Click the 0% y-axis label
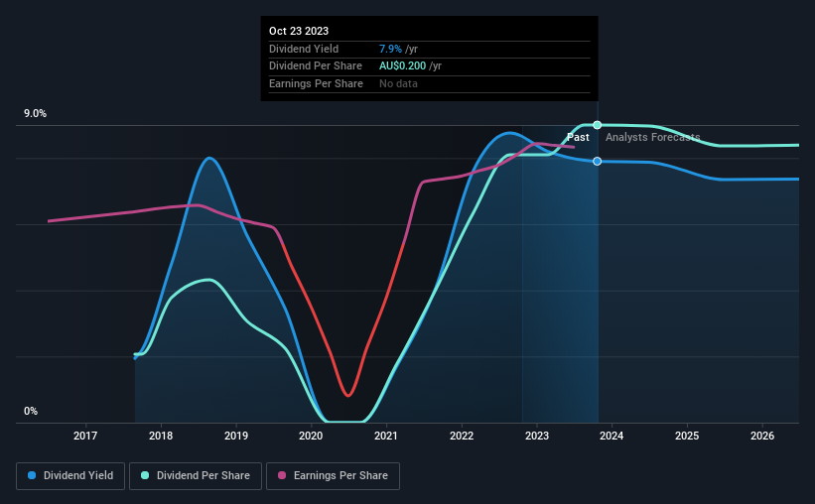 [x=31, y=411]
